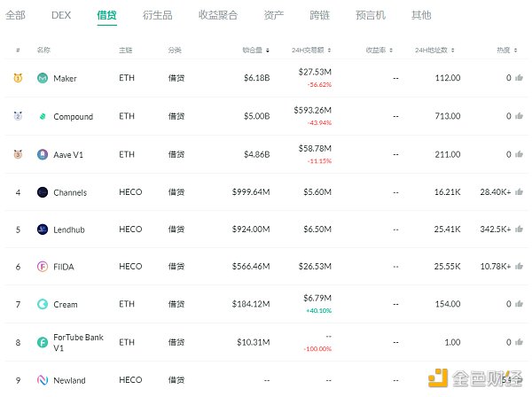This screenshot has width=532, height=397.
Task: Open the Lendhub project name link
Action: click(71, 230)
